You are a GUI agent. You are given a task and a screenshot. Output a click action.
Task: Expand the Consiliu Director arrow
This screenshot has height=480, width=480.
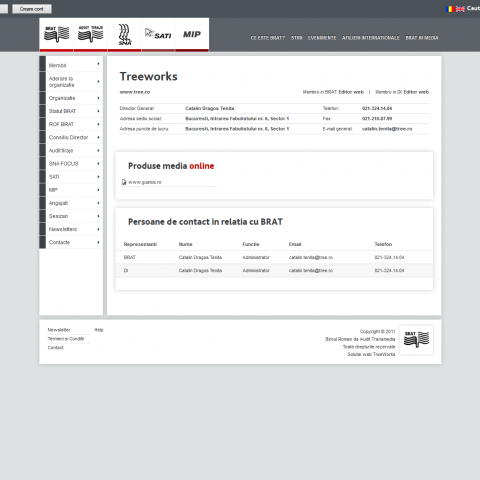[98, 137]
